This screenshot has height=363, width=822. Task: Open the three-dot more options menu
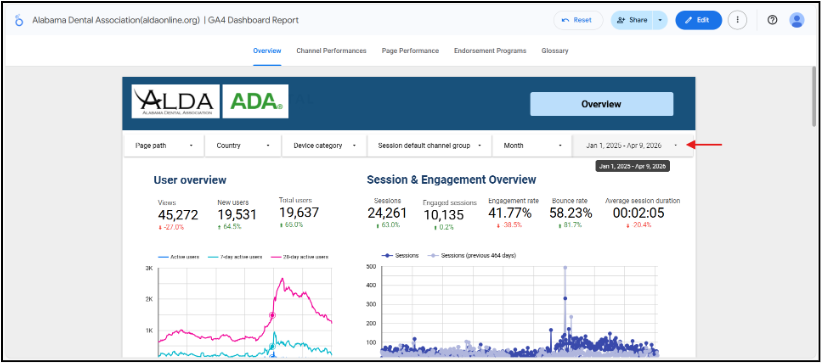[x=737, y=20]
